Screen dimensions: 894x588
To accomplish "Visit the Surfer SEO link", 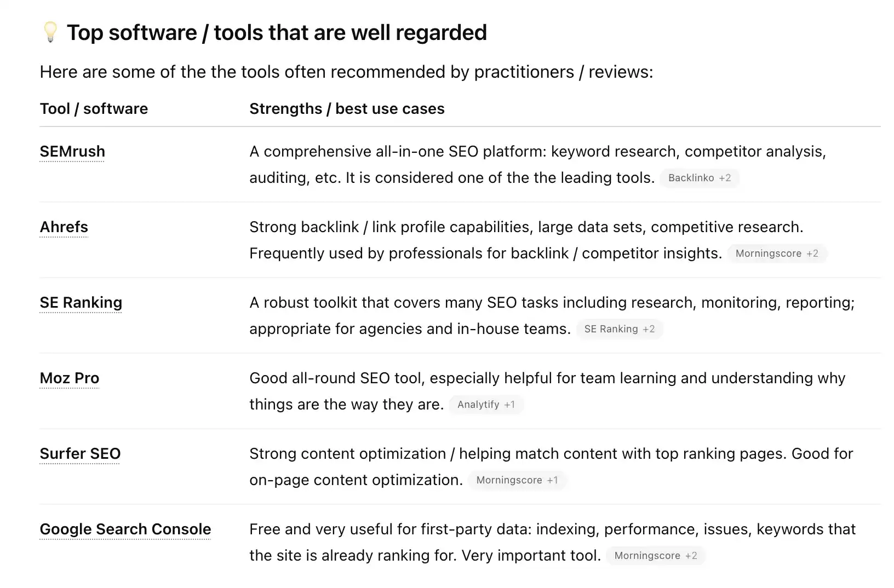I will (x=80, y=454).
